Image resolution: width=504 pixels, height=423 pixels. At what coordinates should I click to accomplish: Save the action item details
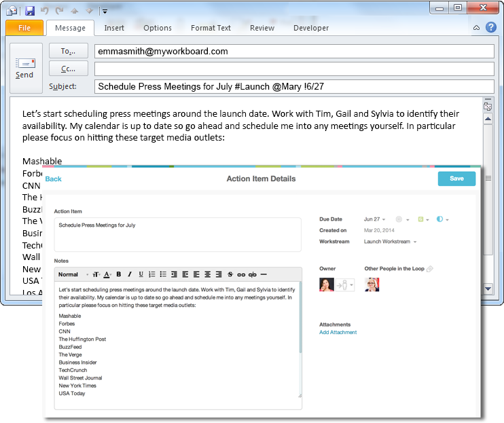[456, 179]
